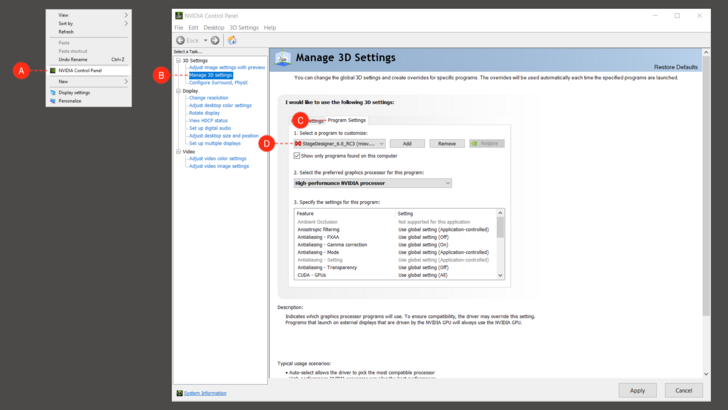Toggle 'Show only programs found on this computer'

click(x=297, y=156)
